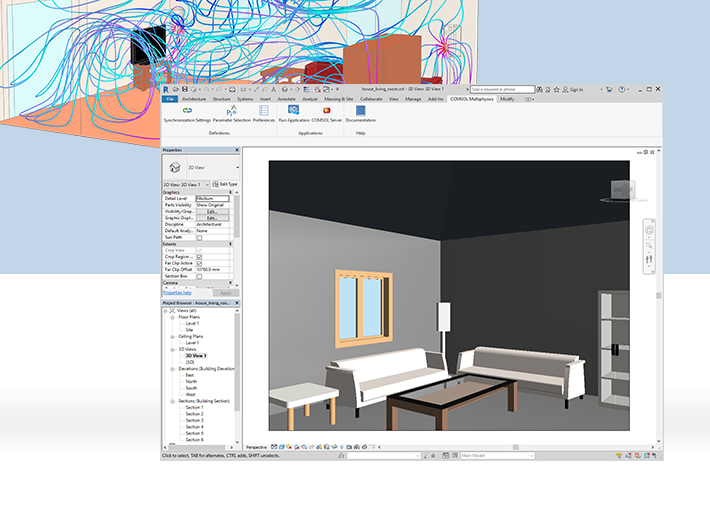Toggle the Crop Region Visible checkbox

[x=199, y=257]
